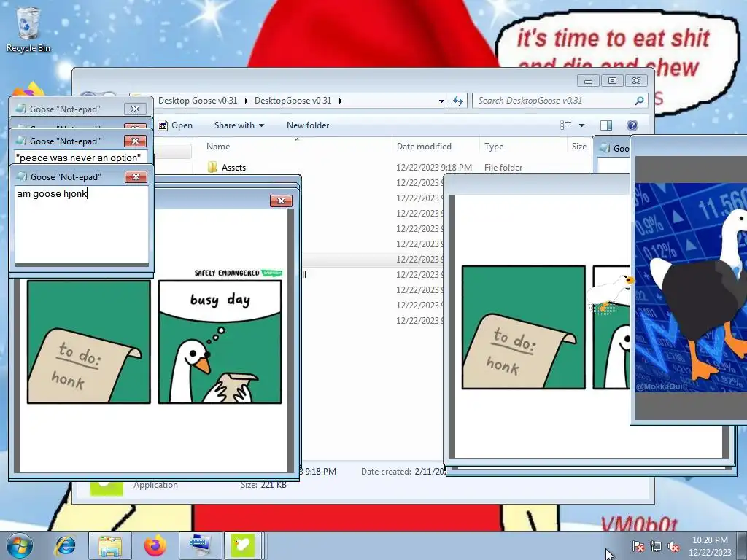Click the 'busy day' goose comic panel
Image resolution: width=747 pixels, height=560 pixels.
click(x=220, y=342)
